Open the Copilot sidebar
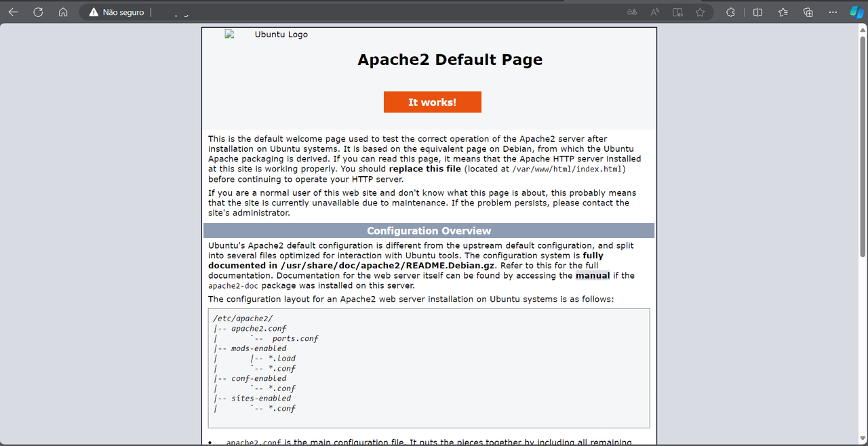 [x=856, y=12]
